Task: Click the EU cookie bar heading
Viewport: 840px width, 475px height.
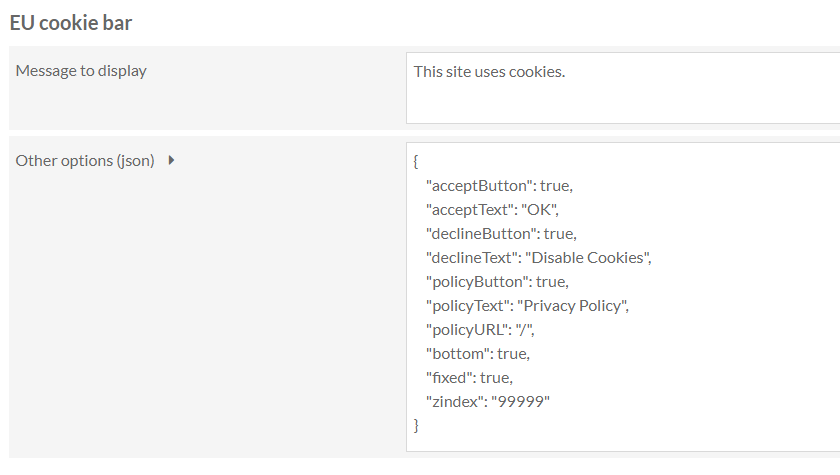Action: click(71, 22)
